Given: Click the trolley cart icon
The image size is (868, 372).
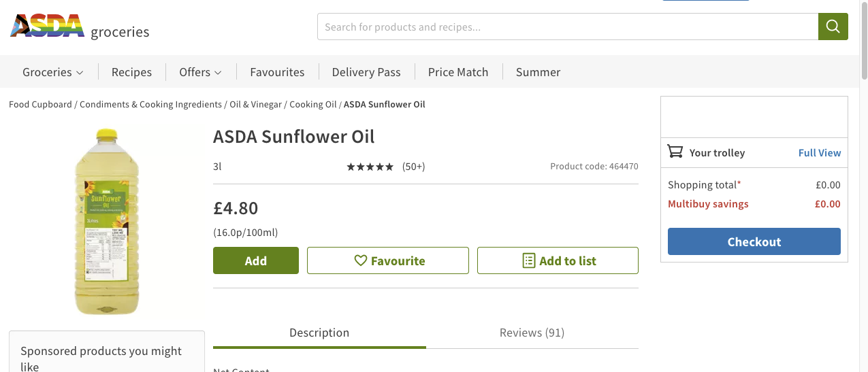Looking at the screenshot, I should (675, 152).
